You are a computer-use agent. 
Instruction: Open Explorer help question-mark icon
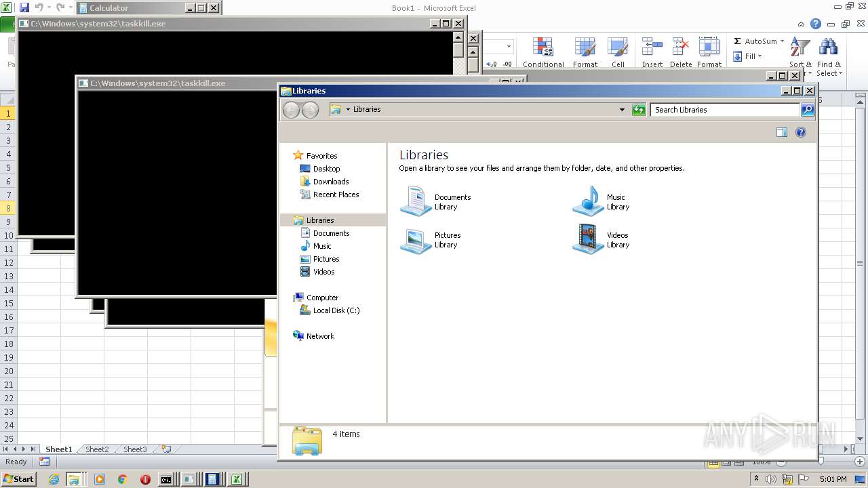pyautogui.click(x=801, y=133)
